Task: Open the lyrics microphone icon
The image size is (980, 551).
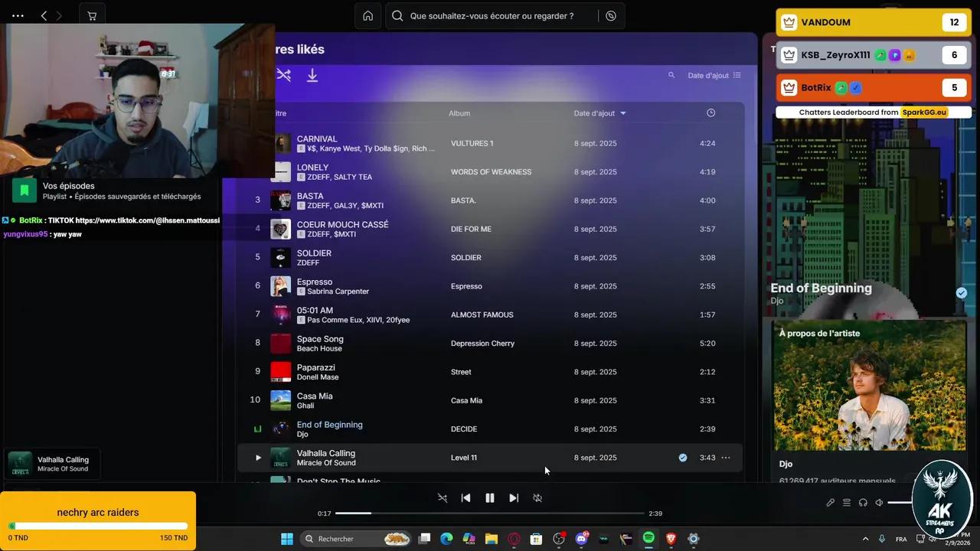Action: tap(831, 503)
